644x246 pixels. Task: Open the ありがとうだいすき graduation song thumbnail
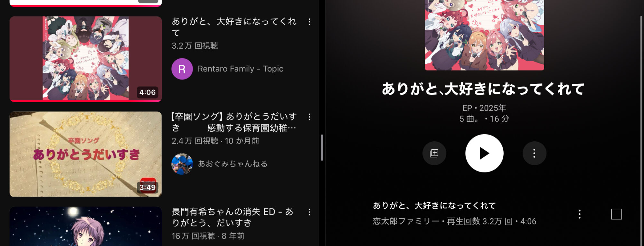pyautogui.click(x=86, y=154)
